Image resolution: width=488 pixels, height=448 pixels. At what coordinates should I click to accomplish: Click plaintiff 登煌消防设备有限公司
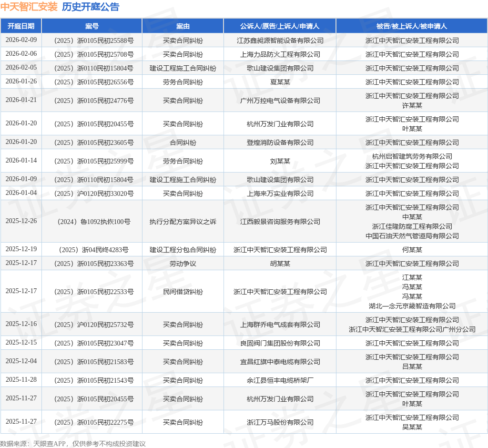click(280, 143)
